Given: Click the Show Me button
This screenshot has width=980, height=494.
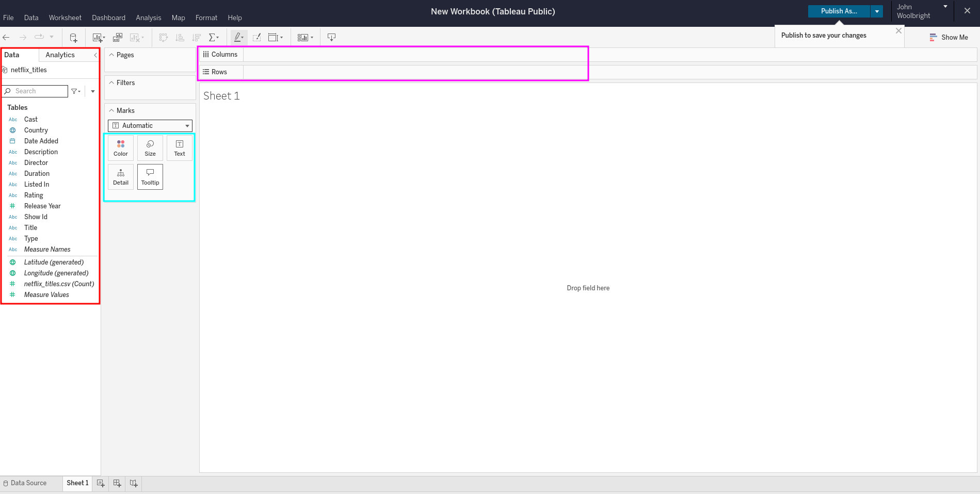Looking at the screenshot, I should coord(949,37).
